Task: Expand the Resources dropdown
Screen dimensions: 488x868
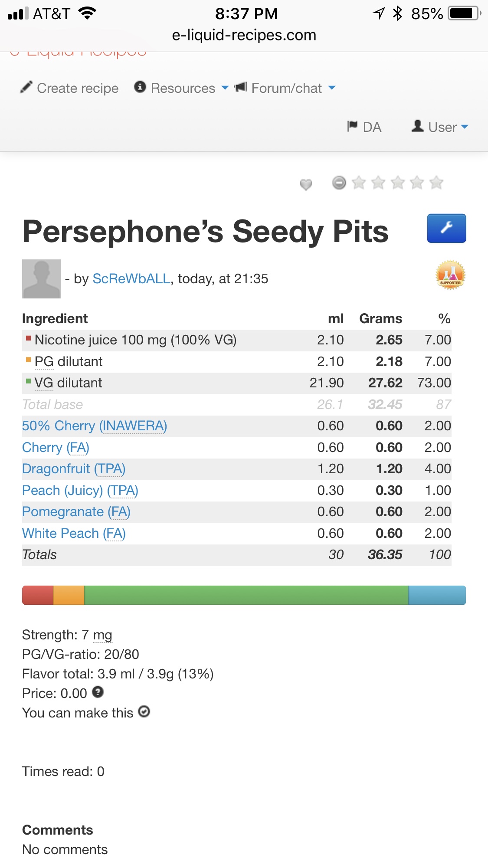Action: [x=181, y=88]
